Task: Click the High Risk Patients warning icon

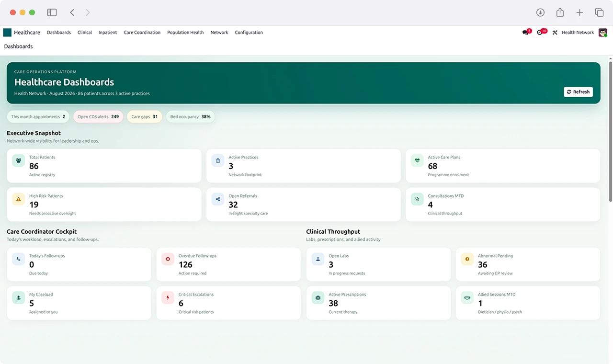Action: click(x=19, y=199)
